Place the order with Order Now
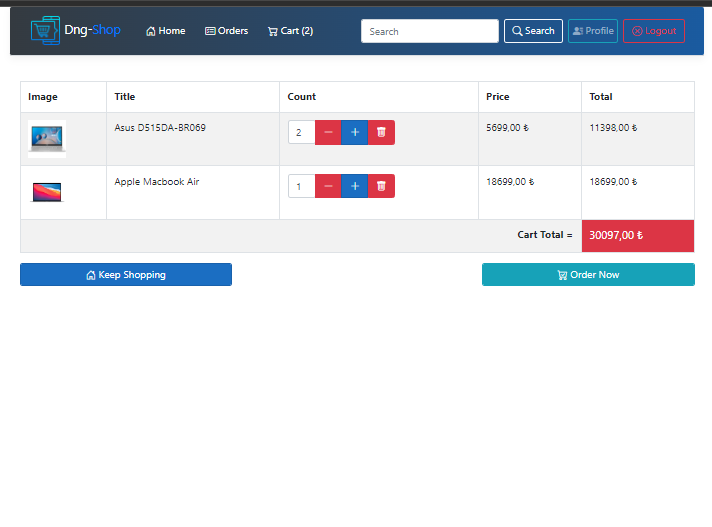The image size is (712, 527). pyautogui.click(x=588, y=275)
